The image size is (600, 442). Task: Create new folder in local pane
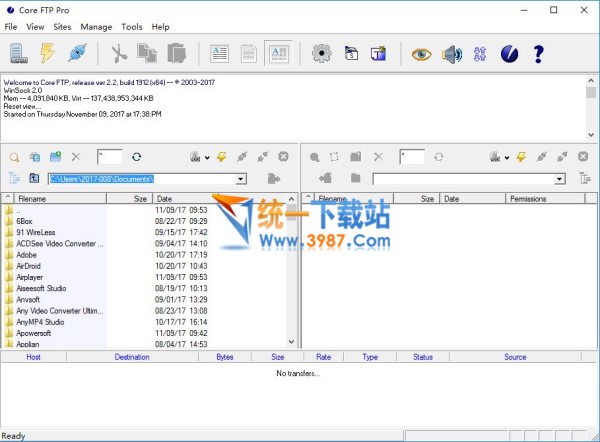tap(55, 157)
